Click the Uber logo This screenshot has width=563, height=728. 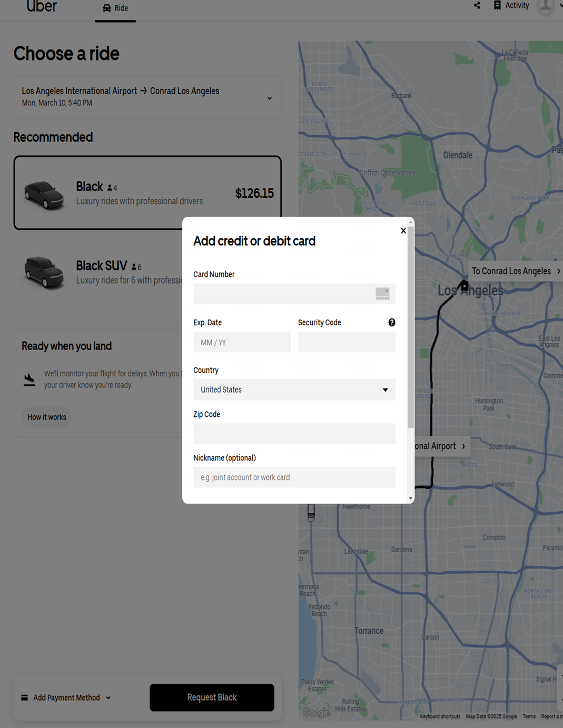pyautogui.click(x=42, y=7)
